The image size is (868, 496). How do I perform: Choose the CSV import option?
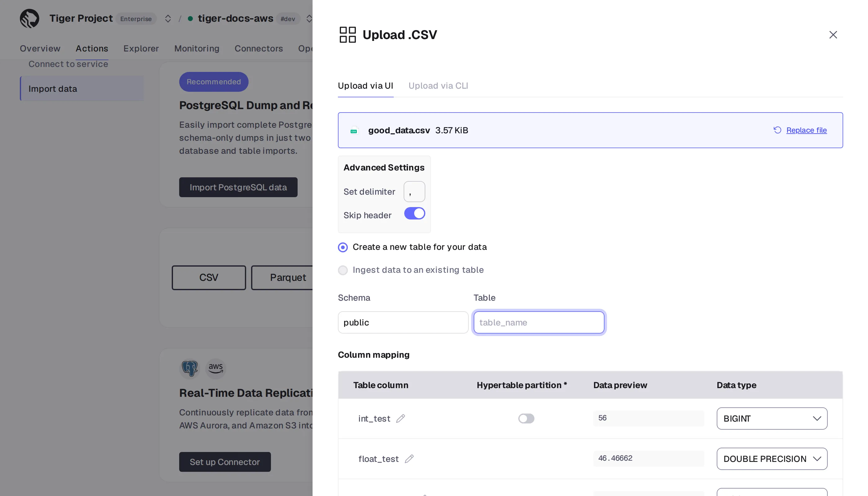coord(209,278)
